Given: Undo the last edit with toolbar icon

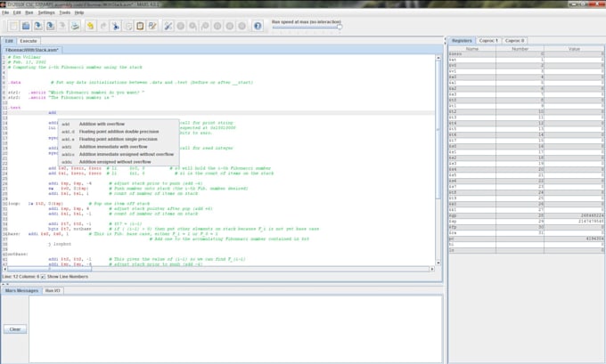Looking at the screenshot, I should tap(90, 26).
